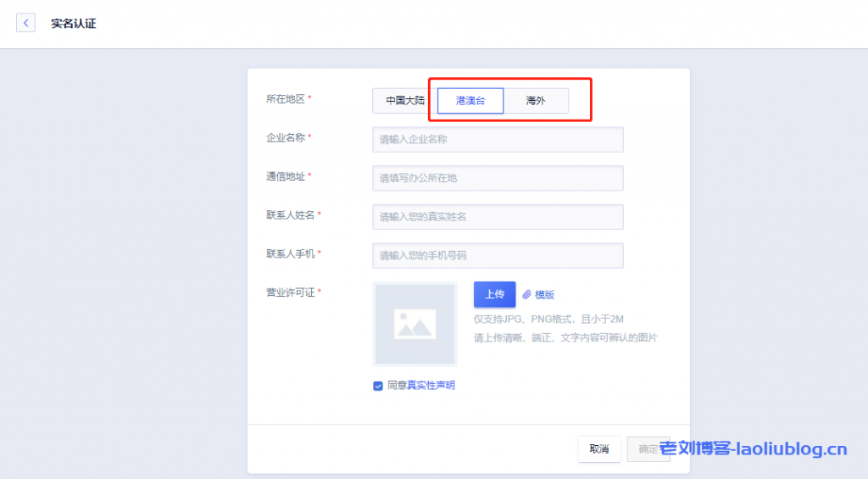868x479 pixels.
Task: Focus the 企业名称 input field
Action: 498,139
